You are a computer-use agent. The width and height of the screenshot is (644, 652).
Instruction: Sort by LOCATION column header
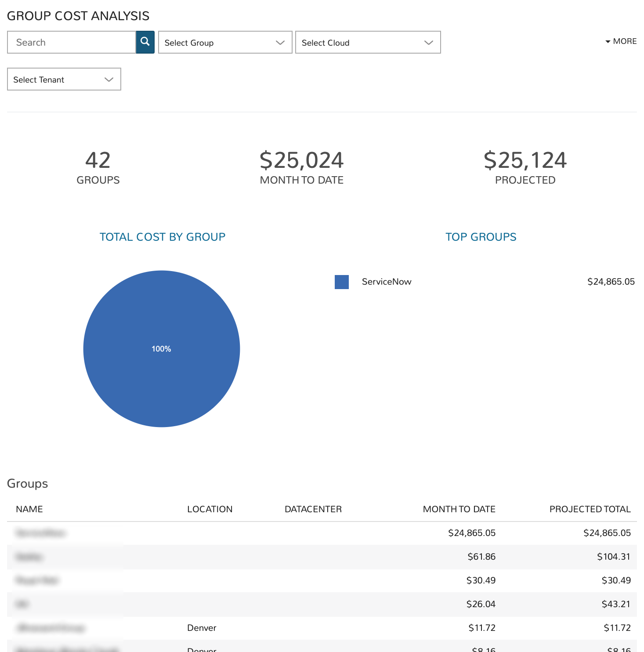tap(210, 509)
